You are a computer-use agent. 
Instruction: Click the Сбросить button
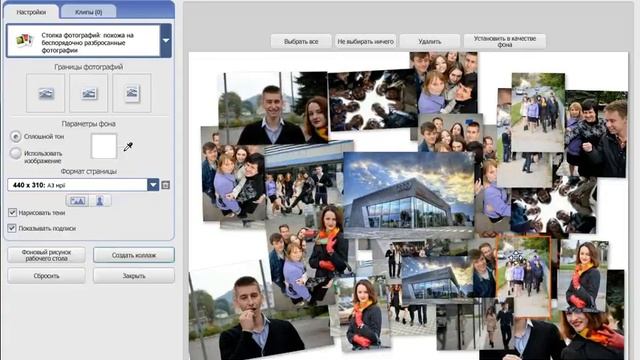click(46, 276)
